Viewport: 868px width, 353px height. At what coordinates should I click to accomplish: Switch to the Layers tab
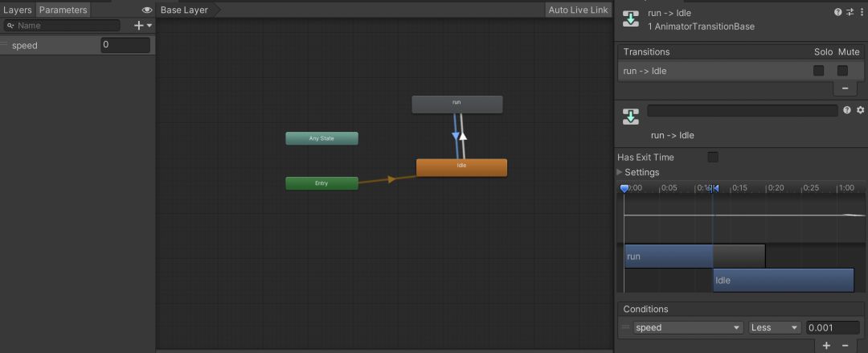point(18,10)
